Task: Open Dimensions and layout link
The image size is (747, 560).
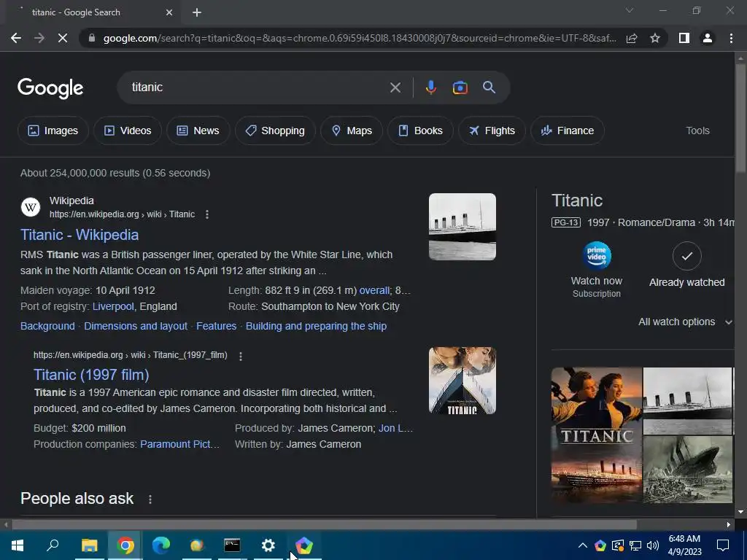Action: 136,326
